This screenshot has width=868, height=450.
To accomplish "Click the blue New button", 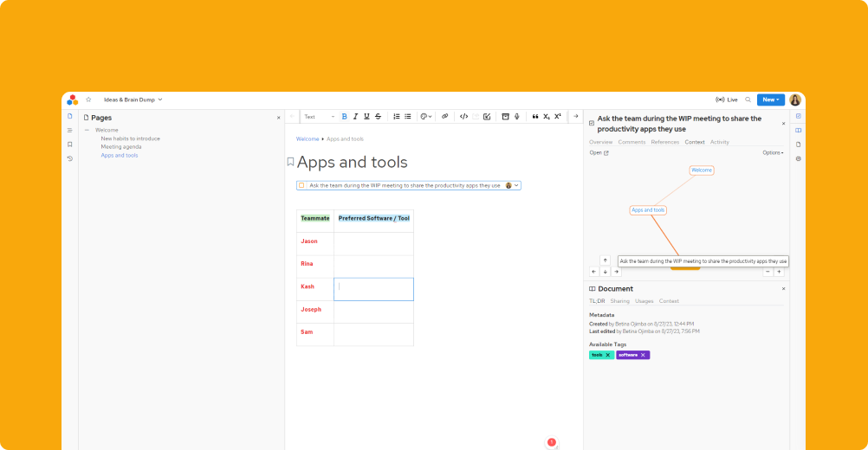I will pos(770,100).
